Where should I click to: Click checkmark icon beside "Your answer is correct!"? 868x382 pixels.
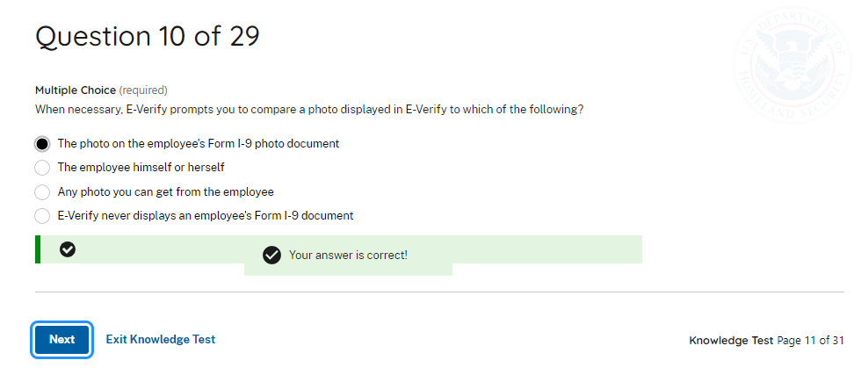(x=271, y=256)
